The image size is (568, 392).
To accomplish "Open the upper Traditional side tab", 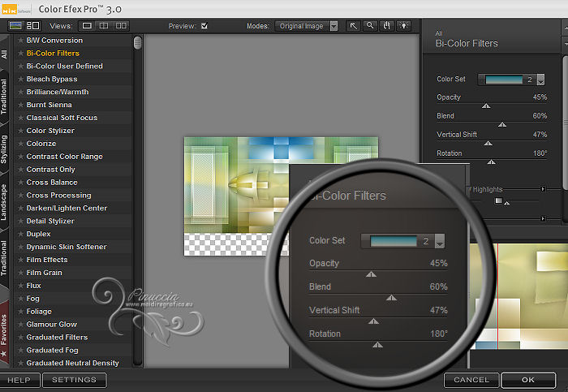I will click(4, 97).
